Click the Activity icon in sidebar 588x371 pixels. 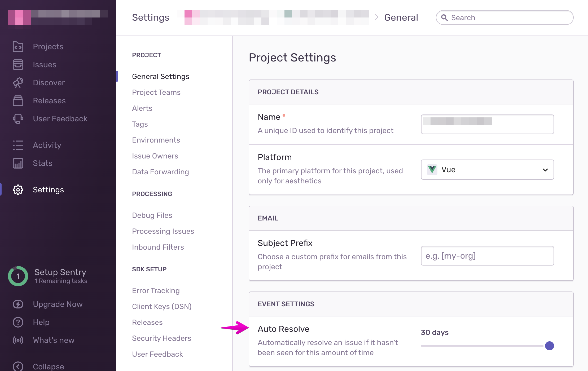coord(17,145)
